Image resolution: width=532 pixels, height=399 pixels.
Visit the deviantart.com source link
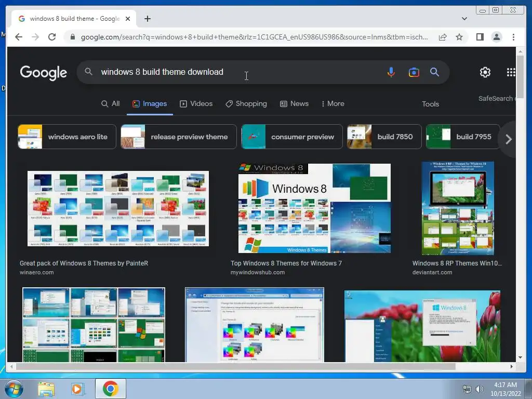(432, 272)
